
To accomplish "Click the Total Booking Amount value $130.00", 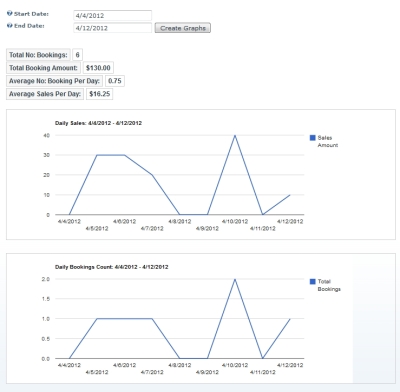I will [x=98, y=68].
